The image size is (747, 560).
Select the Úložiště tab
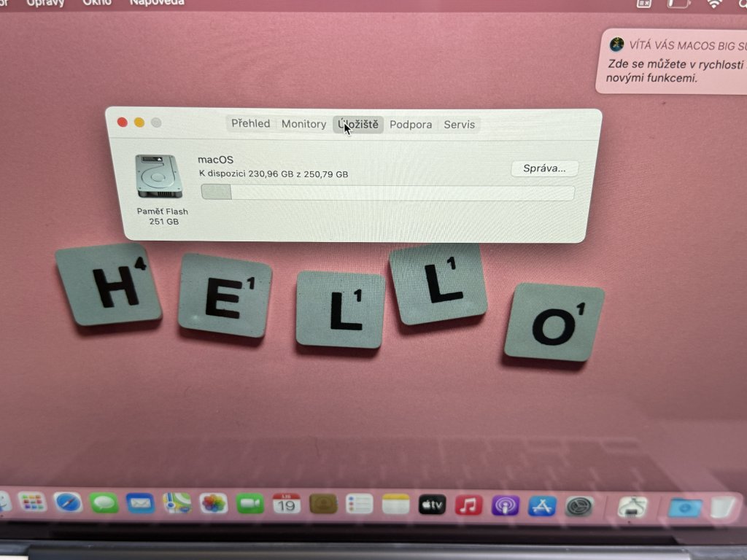click(358, 125)
